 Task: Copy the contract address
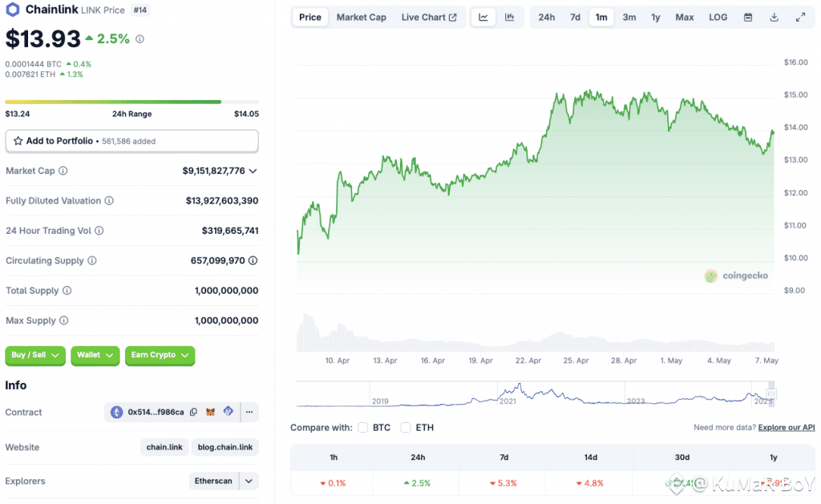click(193, 412)
